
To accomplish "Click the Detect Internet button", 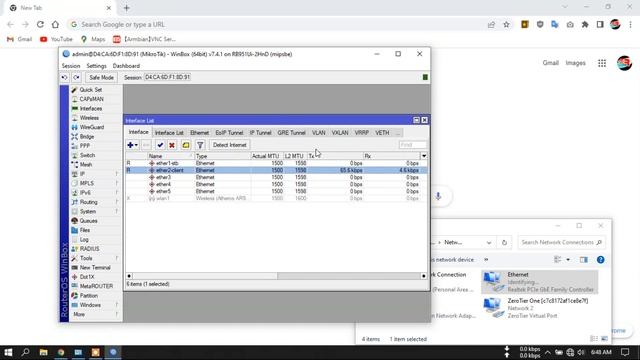I will (x=229, y=145).
